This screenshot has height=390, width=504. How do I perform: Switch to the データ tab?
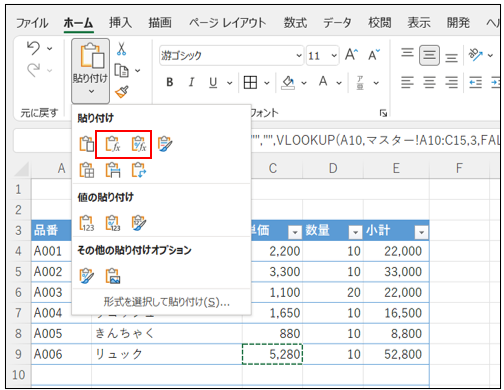pos(337,23)
